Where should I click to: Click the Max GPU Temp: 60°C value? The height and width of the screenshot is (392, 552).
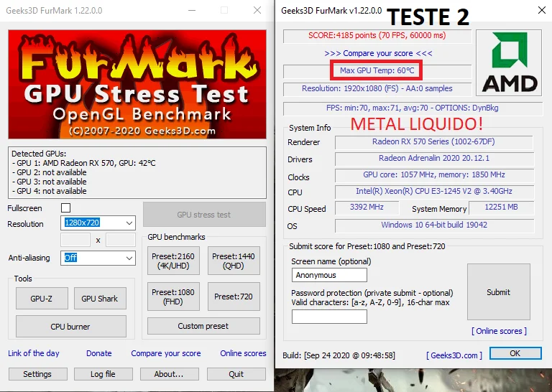tap(377, 70)
